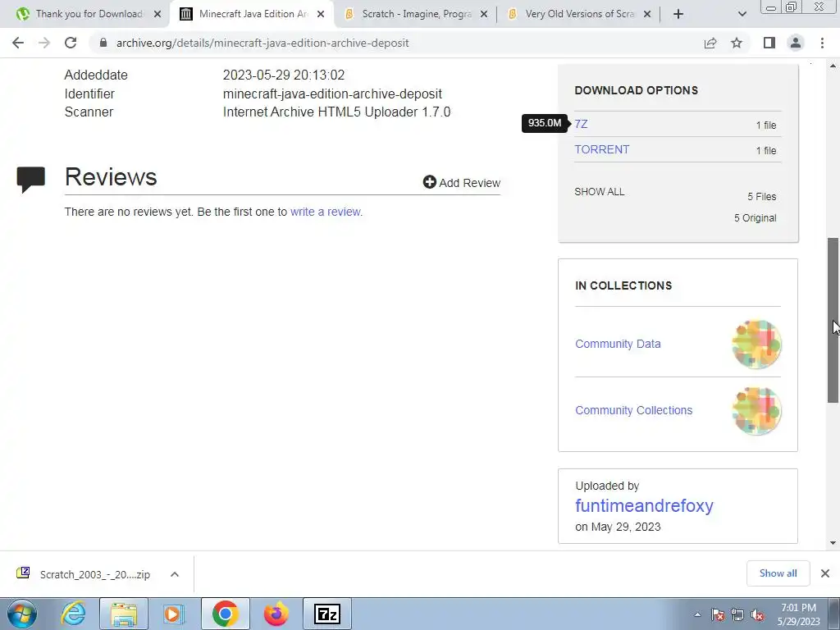Screen dimensions: 840x630
Task: Open Firefox from the taskbar
Action: [x=276, y=614]
